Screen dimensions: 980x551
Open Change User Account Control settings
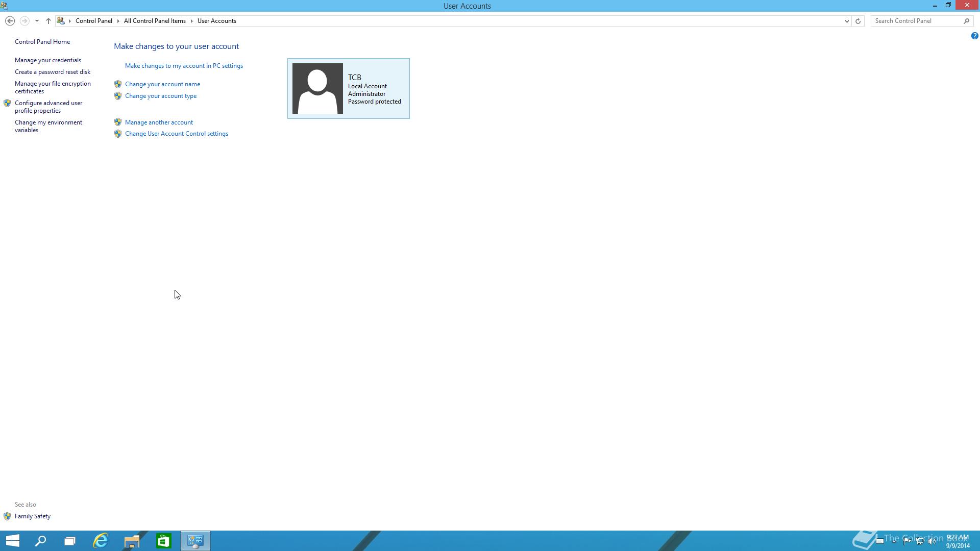pos(177,134)
